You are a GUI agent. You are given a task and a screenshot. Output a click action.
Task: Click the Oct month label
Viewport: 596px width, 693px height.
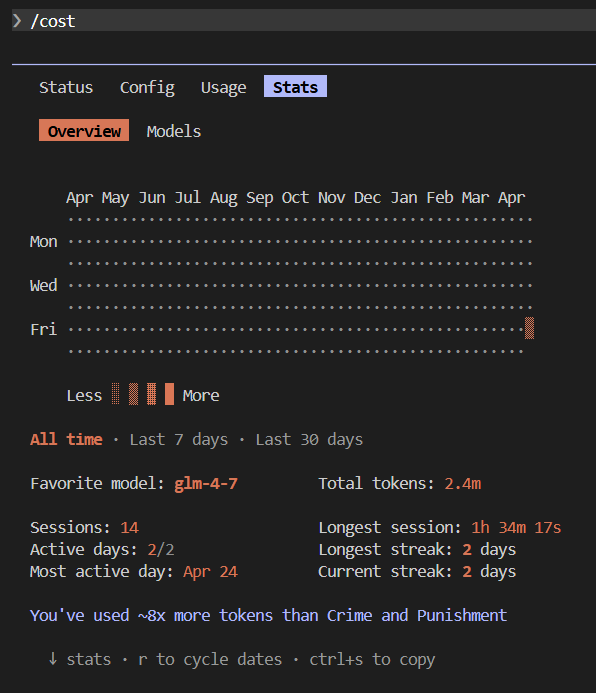pos(295,197)
